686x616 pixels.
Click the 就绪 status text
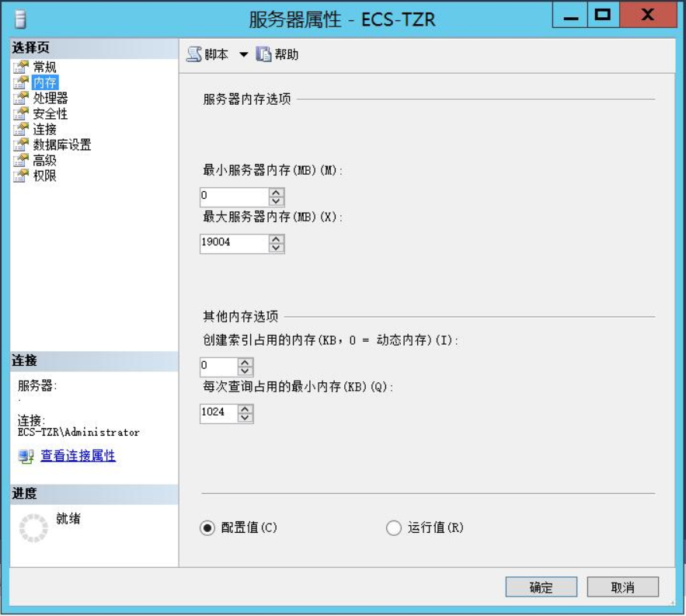[68, 519]
